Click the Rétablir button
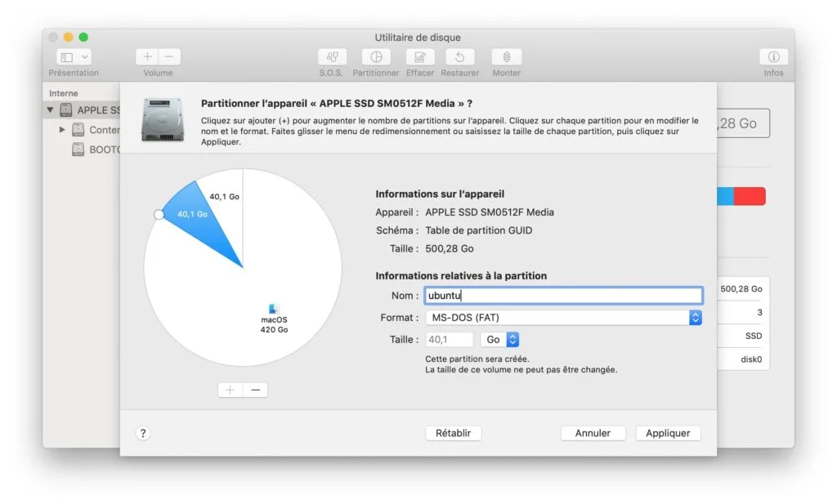837x504 pixels. (453, 433)
